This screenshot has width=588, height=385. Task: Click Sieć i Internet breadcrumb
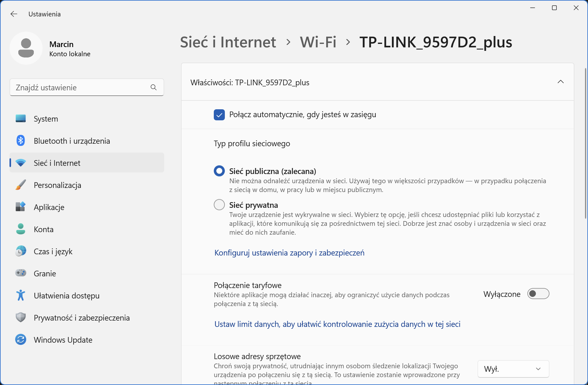pyautogui.click(x=228, y=42)
